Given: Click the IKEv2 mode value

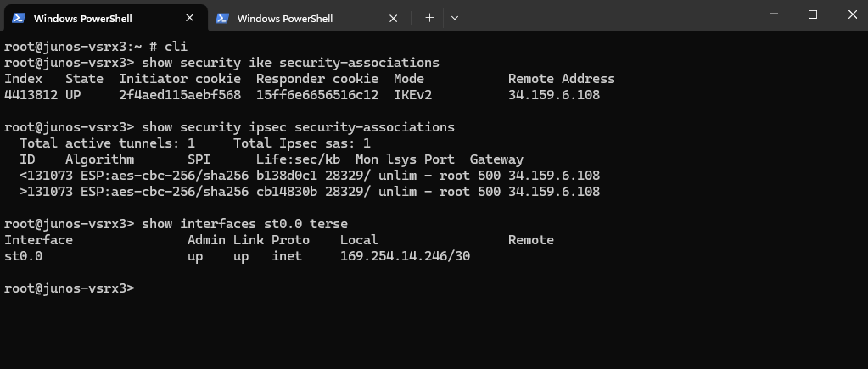Looking at the screenshot, I should click(413, 95).
